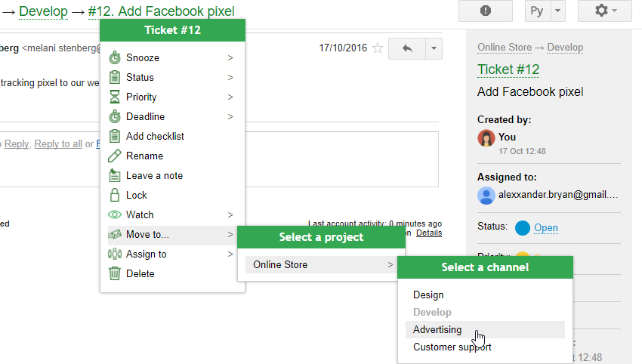Toggle the Watch eye icon
The height and width of the screenshot is (364, 642).
[x=115, y=214]
